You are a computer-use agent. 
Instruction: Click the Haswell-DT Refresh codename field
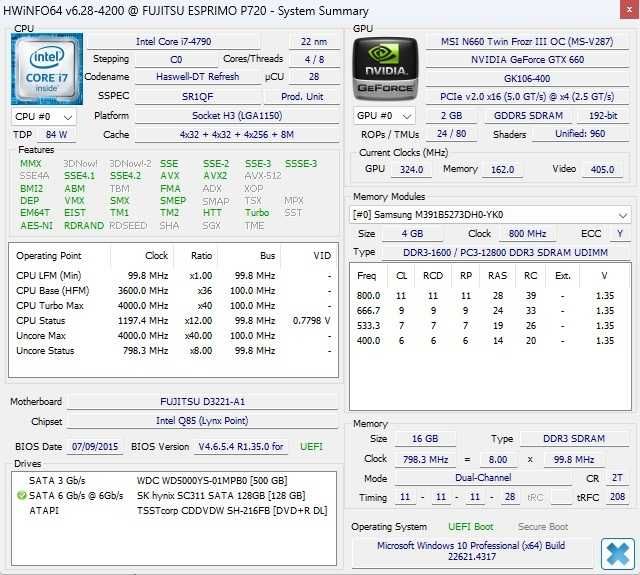pos(198,77)
